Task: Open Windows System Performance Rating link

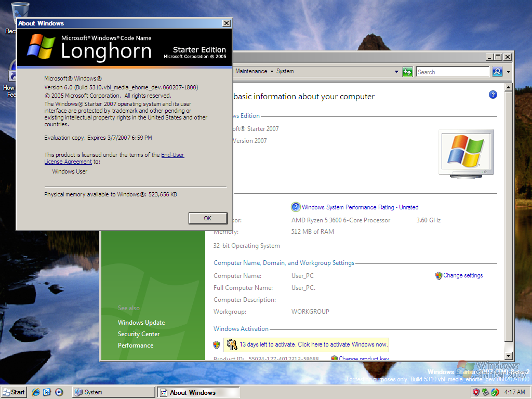Action: pyautogui.click(x=360, y=207)
